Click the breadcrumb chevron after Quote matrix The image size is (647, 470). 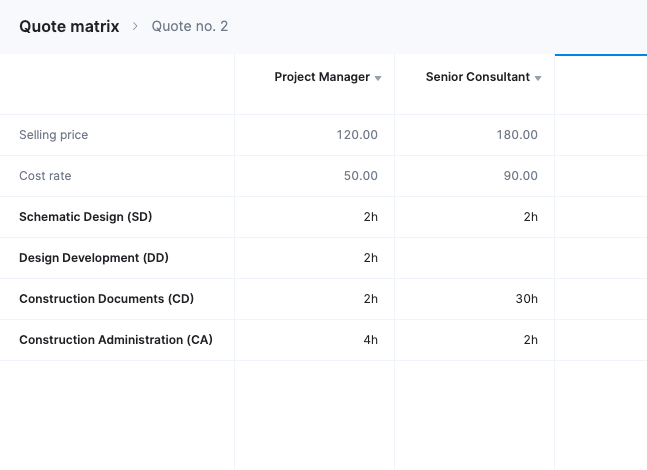pyautogui.click(x=136, y=26)
